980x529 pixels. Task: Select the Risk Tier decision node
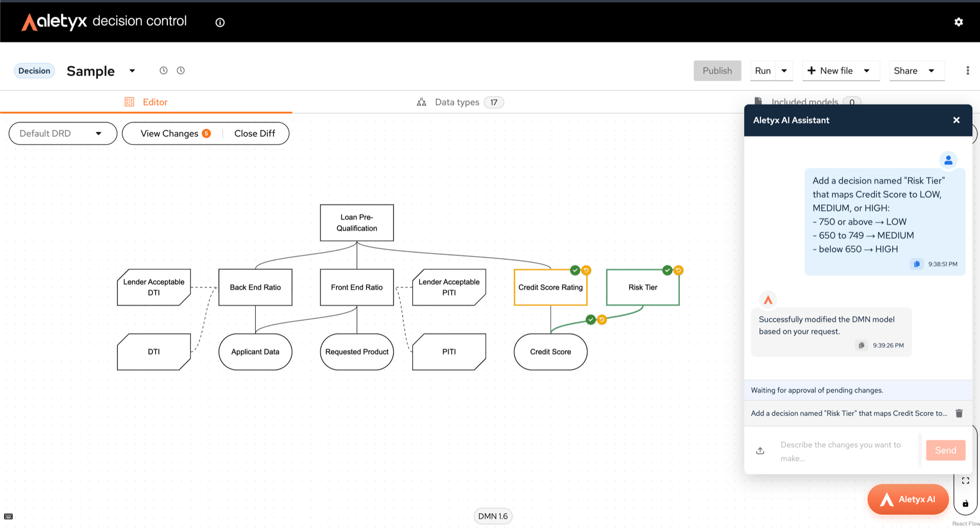pyautogui.click(x=643, y=287)
